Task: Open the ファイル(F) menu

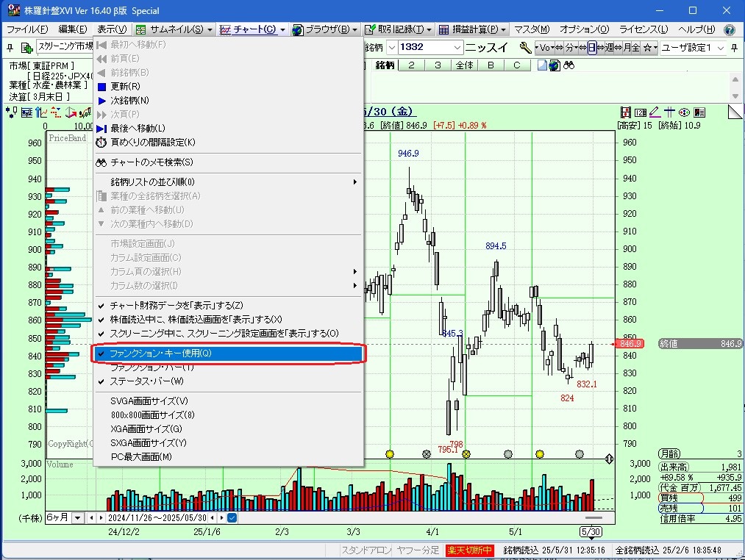Action: [x=27, y=29]
